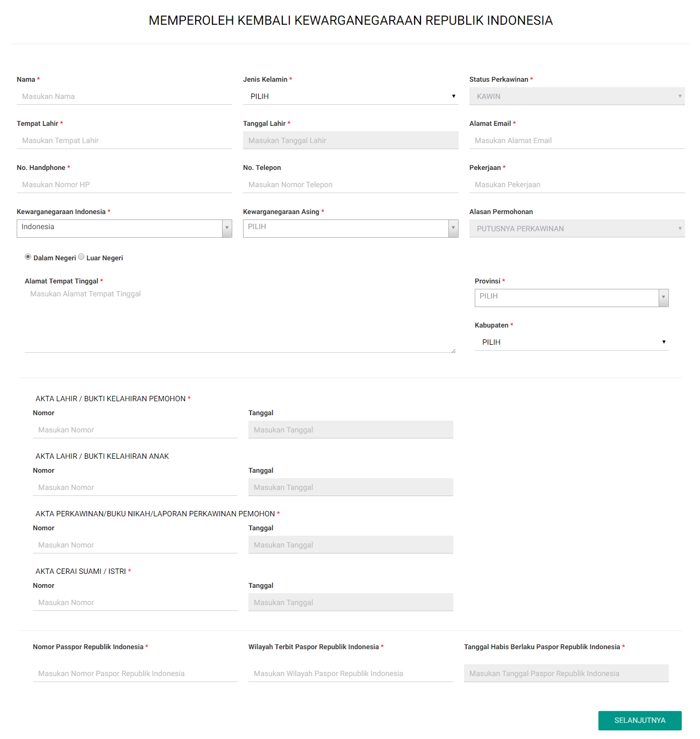Focus the Pekerjaan text field
Screen dimensions: 700x739
click(576, 184)
